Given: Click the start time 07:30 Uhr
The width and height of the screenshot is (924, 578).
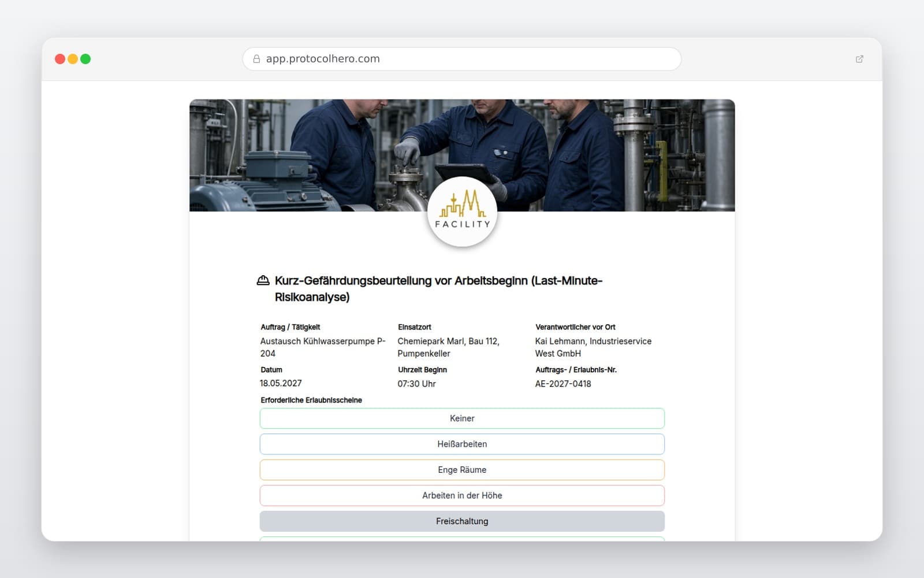Looking at the screenshot, I should click(x=416, y=384).
